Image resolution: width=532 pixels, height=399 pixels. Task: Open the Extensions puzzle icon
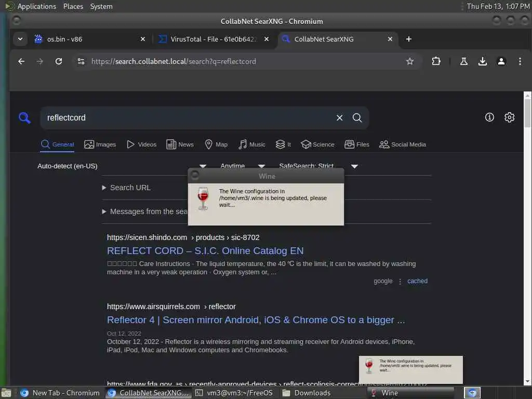coord(436,61)
